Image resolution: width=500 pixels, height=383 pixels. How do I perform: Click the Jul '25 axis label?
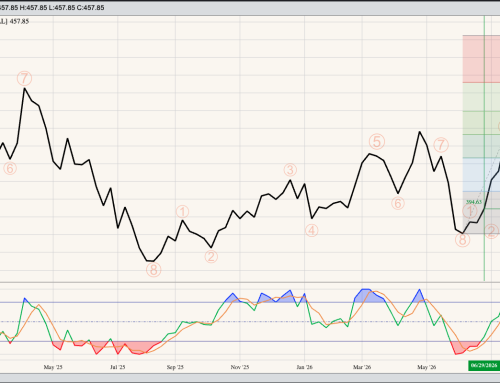[x=117, y=367]
